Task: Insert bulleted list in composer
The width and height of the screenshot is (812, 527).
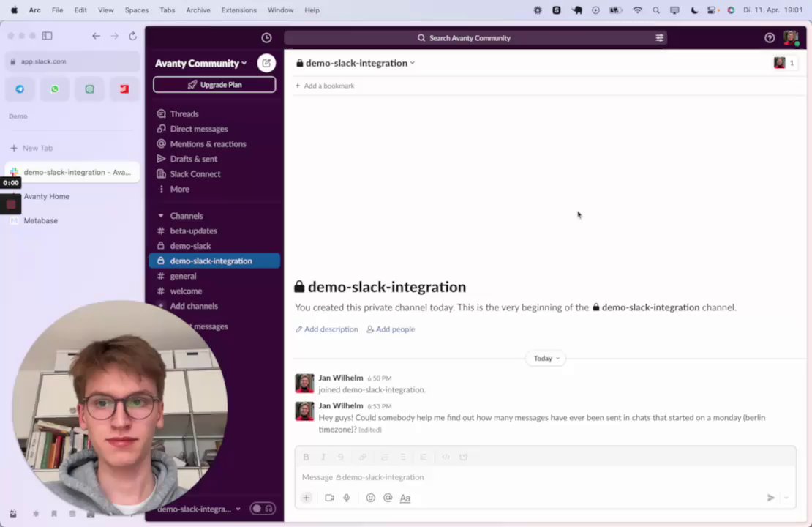Action: click(402, 457)
